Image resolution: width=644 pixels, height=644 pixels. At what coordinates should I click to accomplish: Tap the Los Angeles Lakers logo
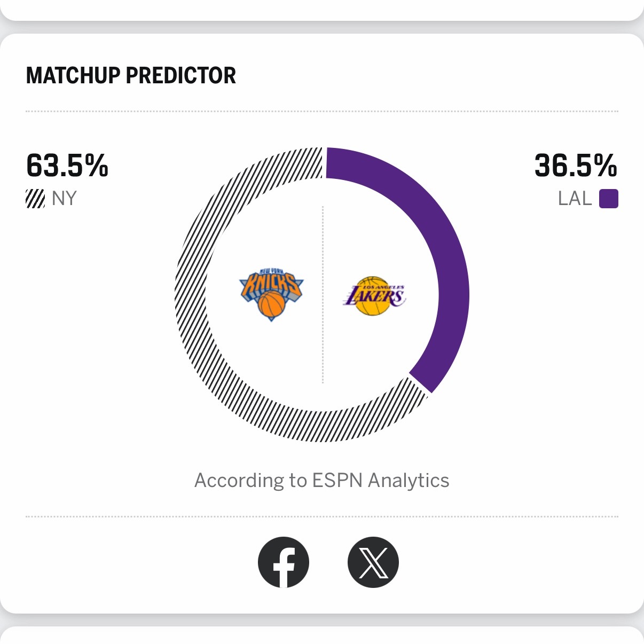tap(374, 295)
